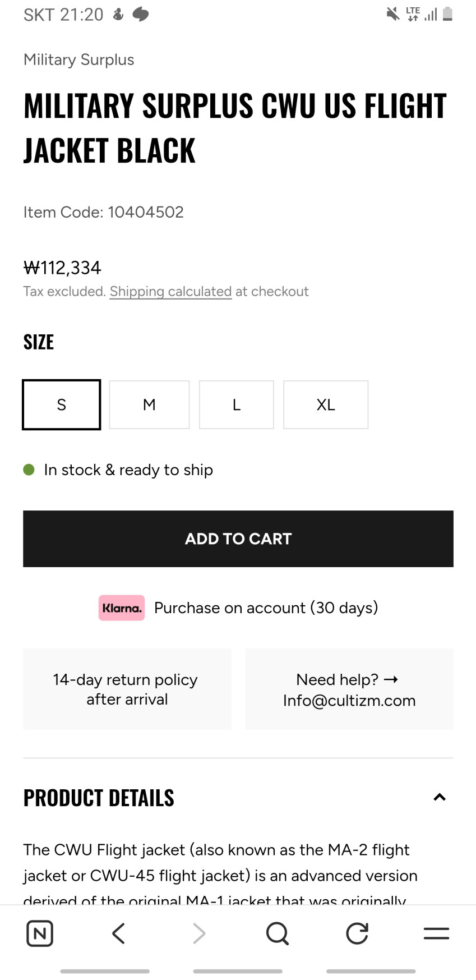Tap the Product Details heading
The height and width of the screenshot is (980, 476).
[x=99, y=798]
